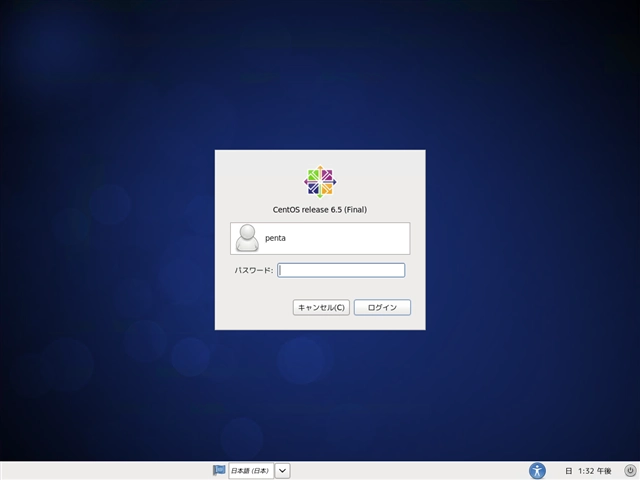Viewport: 640px width, 480px height.
Task: Open the universal access accessibility icon
Action: pyautogui.click(x=537, y=471)
